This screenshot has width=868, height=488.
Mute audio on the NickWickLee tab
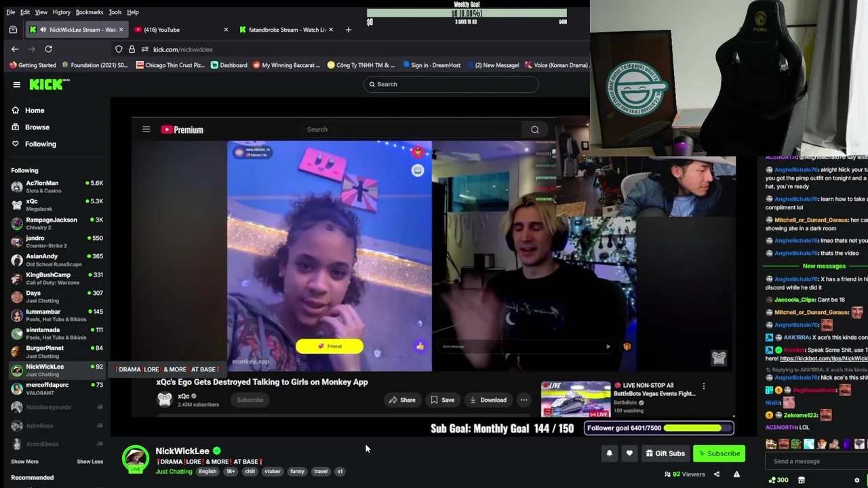(43, 30)
